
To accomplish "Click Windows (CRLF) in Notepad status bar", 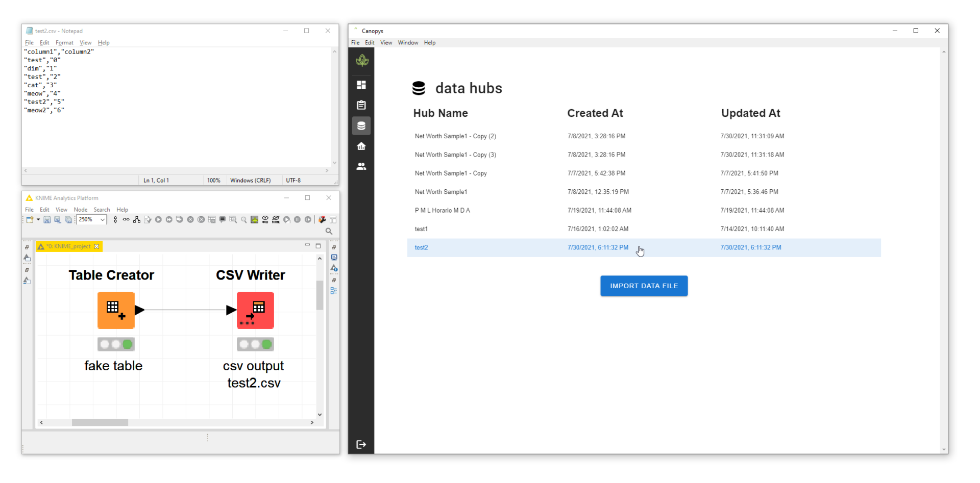I will click(x=250, y=181).
